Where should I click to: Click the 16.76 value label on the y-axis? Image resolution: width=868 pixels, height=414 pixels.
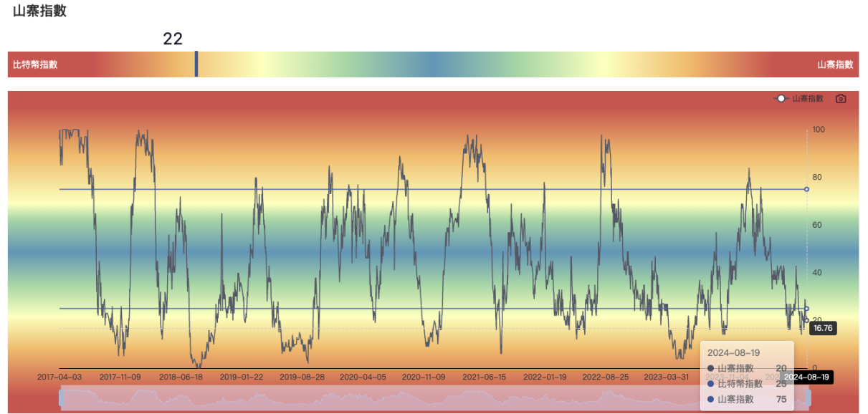tap(823, 329)
